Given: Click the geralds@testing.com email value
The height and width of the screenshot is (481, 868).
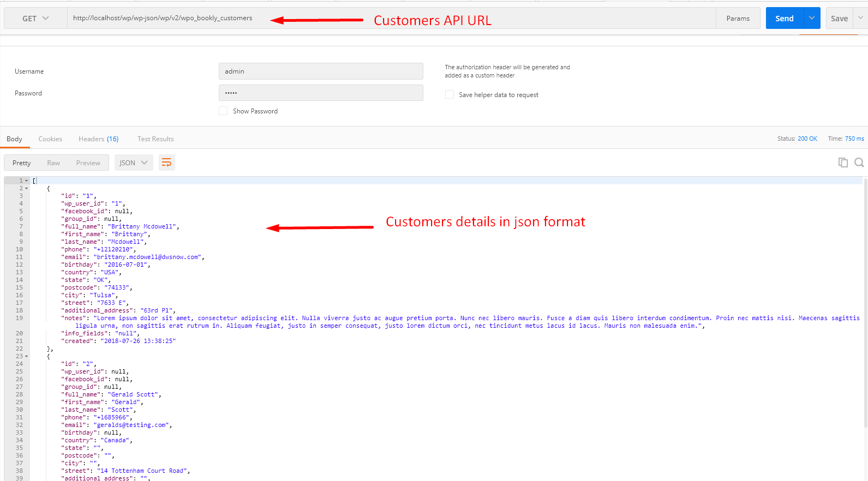Looking at the screenshot, I should pos(131,425).
